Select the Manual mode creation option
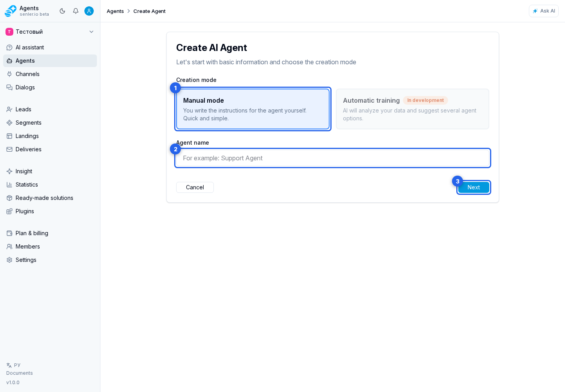Screen dimensions: 565x392 (253, 109)
